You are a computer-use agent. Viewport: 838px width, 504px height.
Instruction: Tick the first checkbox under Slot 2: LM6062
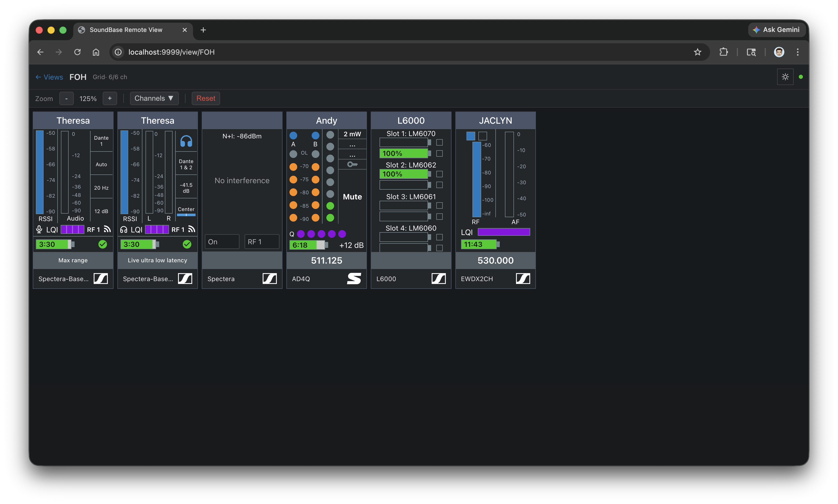(x=439, y=174)
